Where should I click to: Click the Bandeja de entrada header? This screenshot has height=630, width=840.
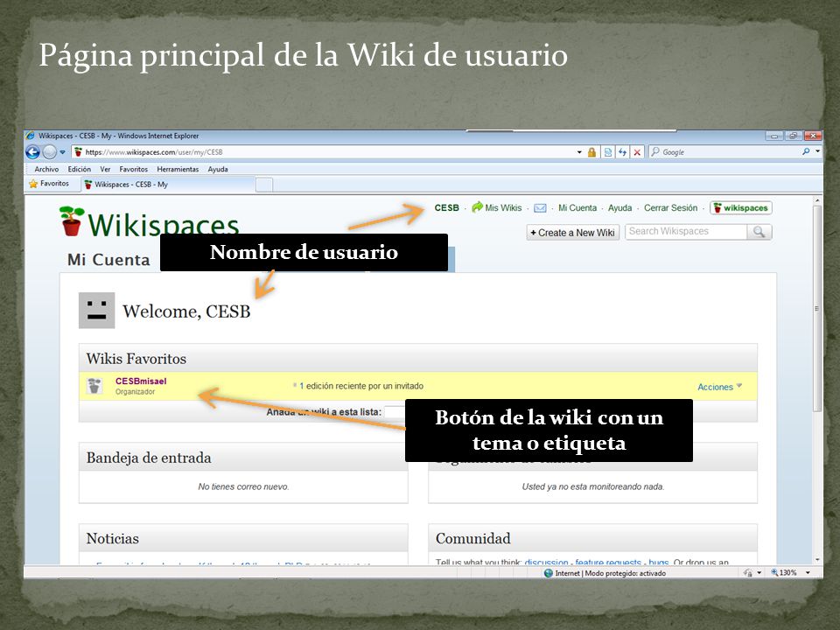(x=243, y=458)
